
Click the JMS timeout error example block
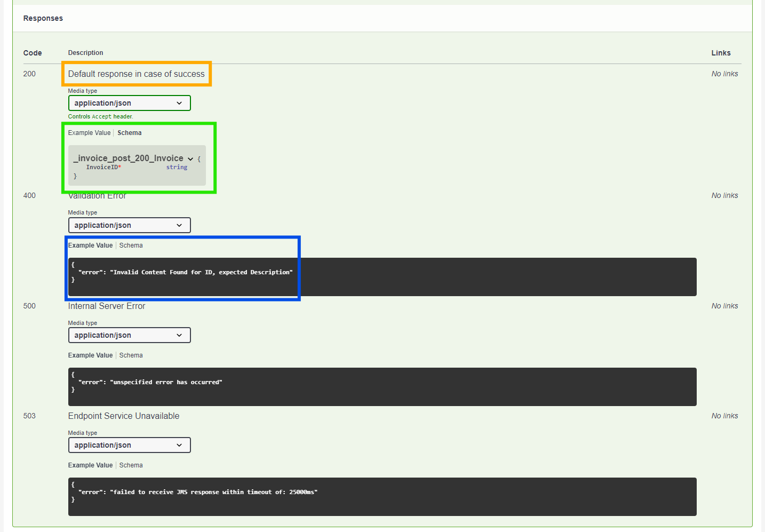pos(382,496)
